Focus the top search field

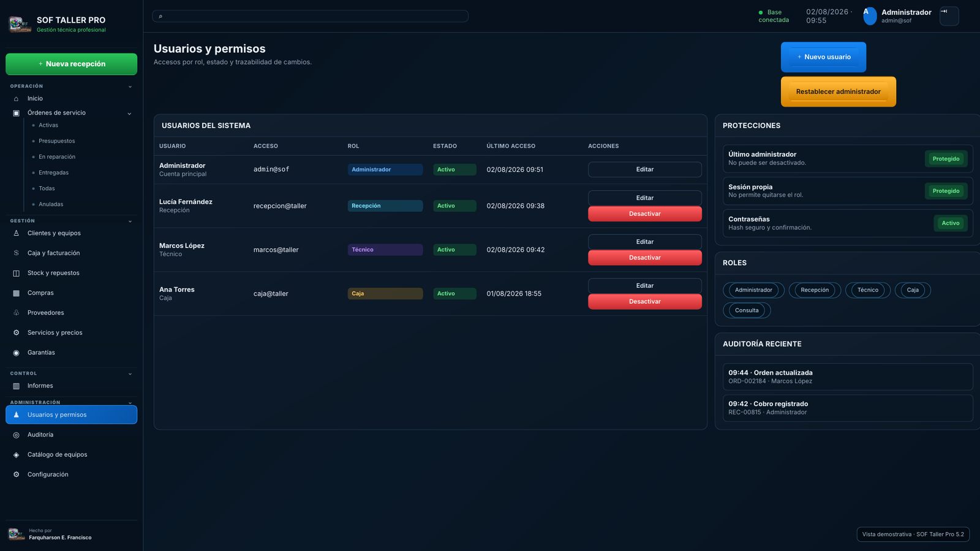pos(310,16)
